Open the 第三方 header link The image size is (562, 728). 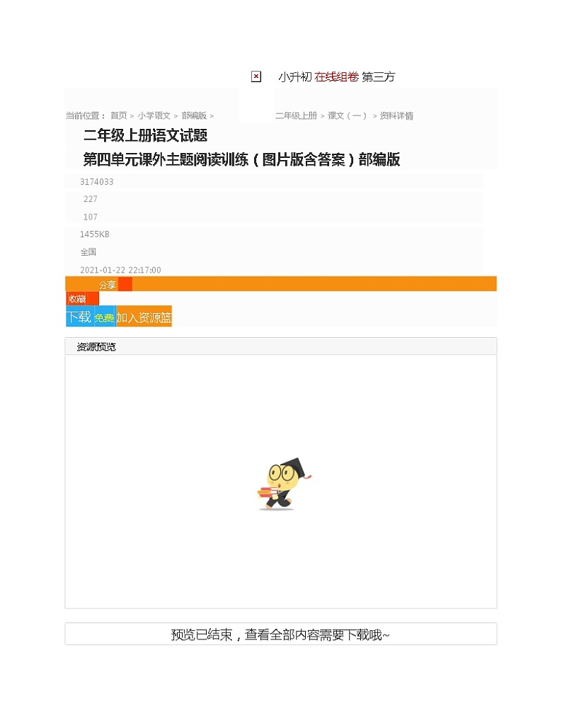(x=378, y=77)
